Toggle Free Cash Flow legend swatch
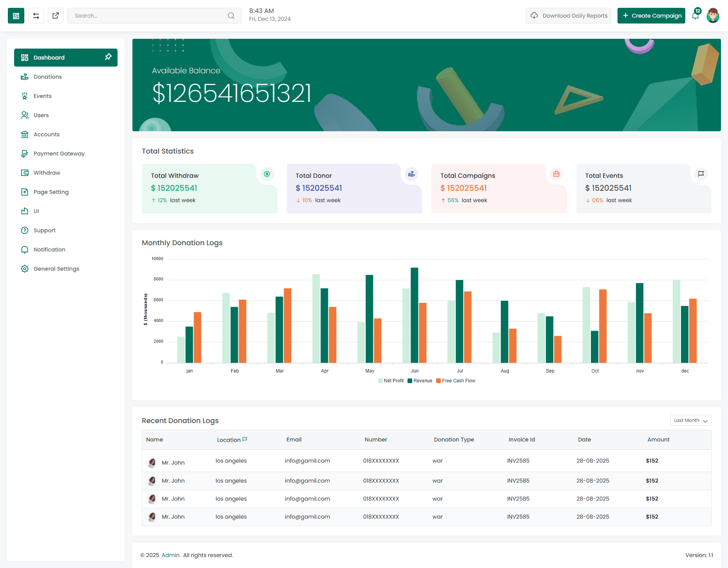 (438, 381)
